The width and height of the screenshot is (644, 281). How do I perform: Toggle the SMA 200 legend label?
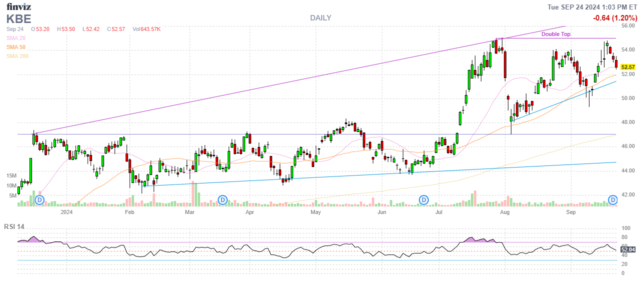(x=18, y=56)
